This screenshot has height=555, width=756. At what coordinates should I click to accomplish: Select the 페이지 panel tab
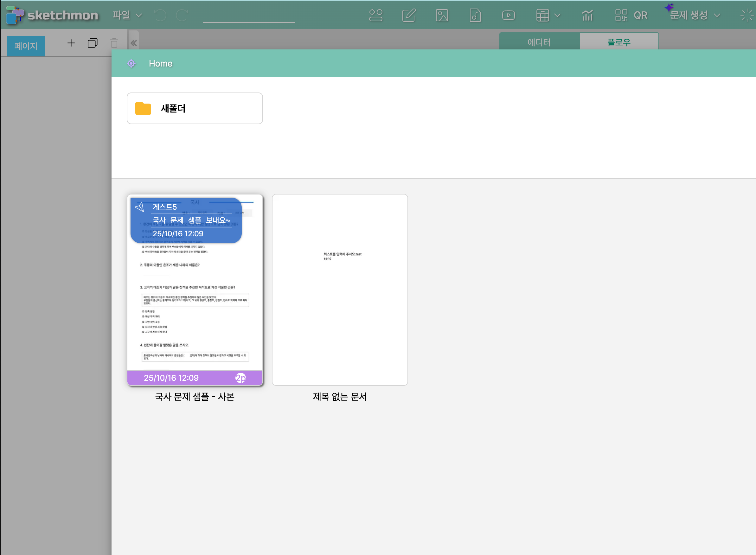26,46
